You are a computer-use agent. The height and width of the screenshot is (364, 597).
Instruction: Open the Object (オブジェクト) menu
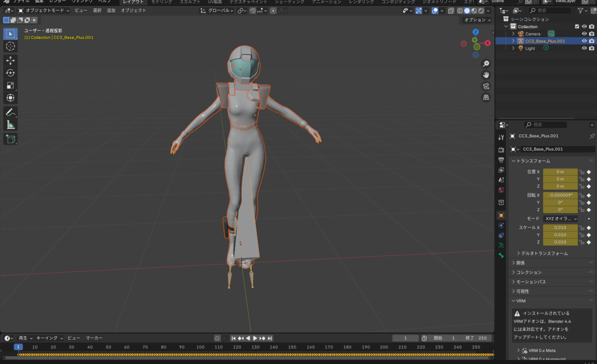134,10
